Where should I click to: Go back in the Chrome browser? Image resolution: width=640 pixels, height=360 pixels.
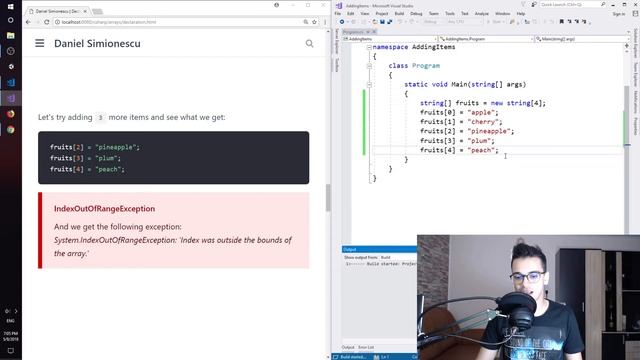[28, 22]
